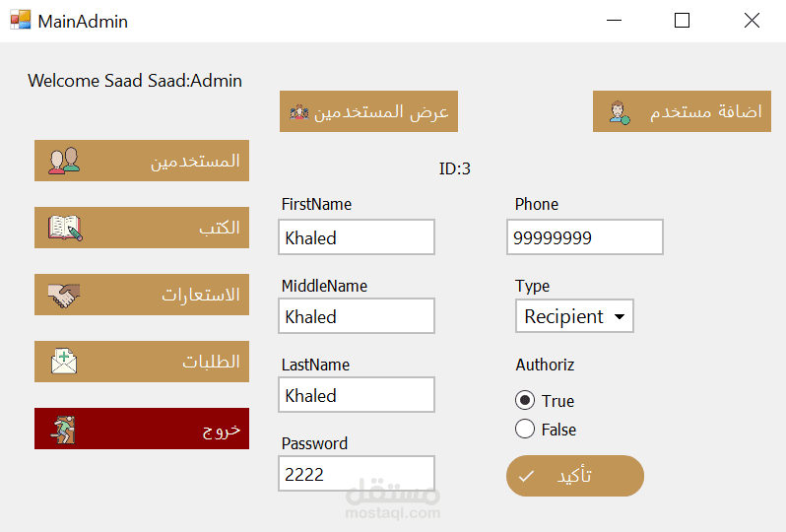
Task: Click the arrow of the Type combo box
Action: click(620, 317)
